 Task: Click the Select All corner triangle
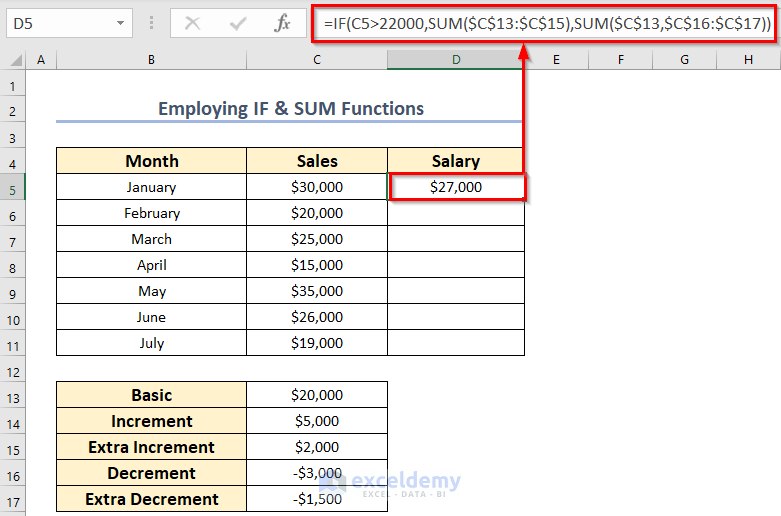15,60
